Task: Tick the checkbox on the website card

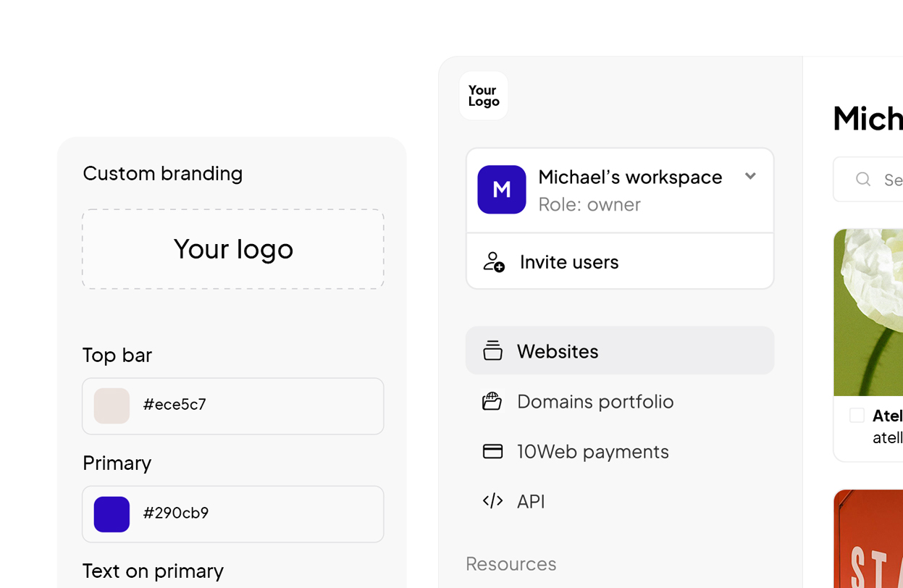Action: pyautogui.click(x=857, y=415)
